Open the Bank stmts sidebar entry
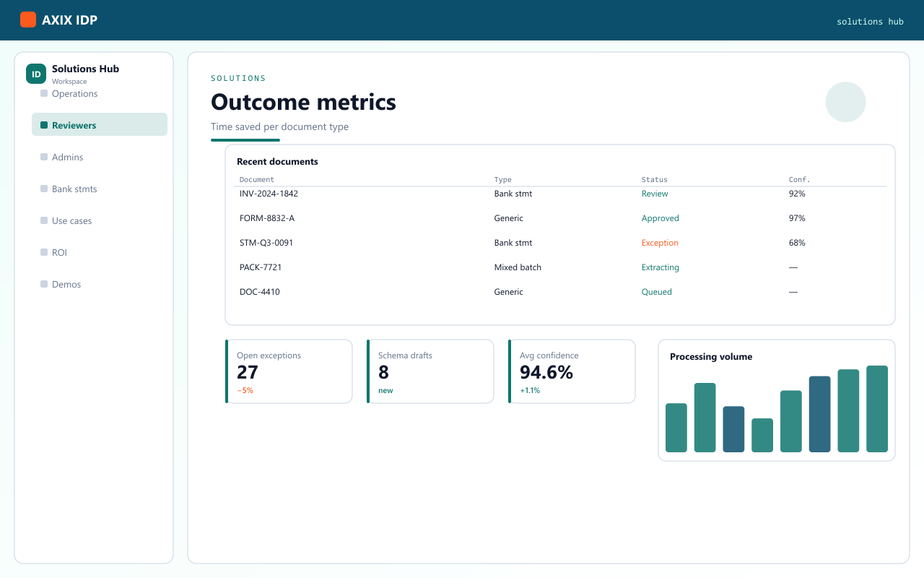 click(100, 188)
